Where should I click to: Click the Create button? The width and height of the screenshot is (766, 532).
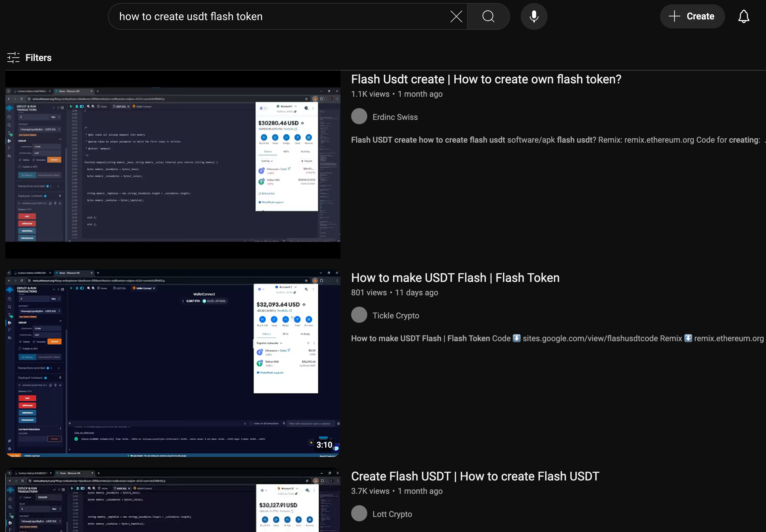692,16
